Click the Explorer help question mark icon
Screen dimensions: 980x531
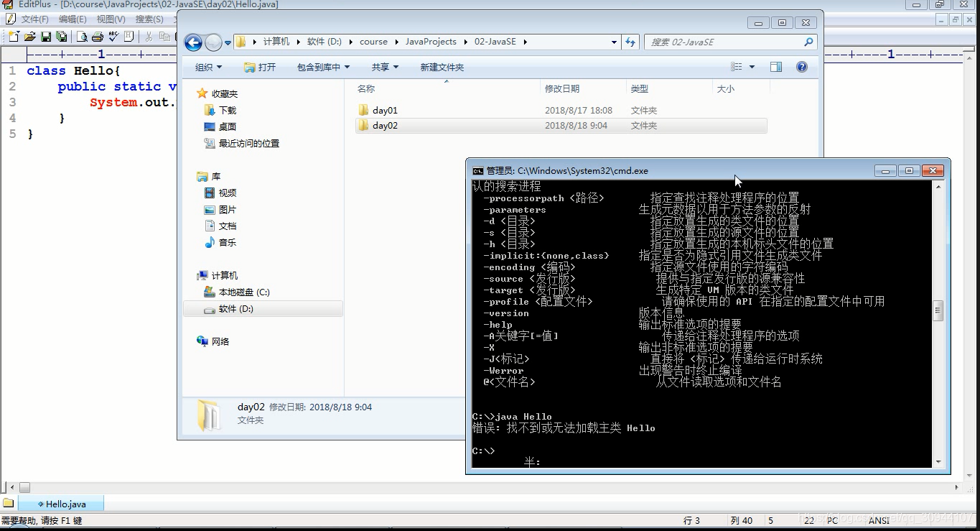pyautogui.click(x=802, y=67)
